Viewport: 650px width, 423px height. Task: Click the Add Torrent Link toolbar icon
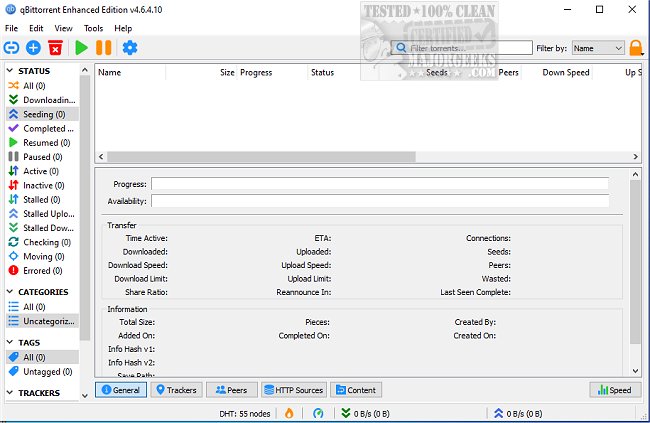tap(11, 48)
